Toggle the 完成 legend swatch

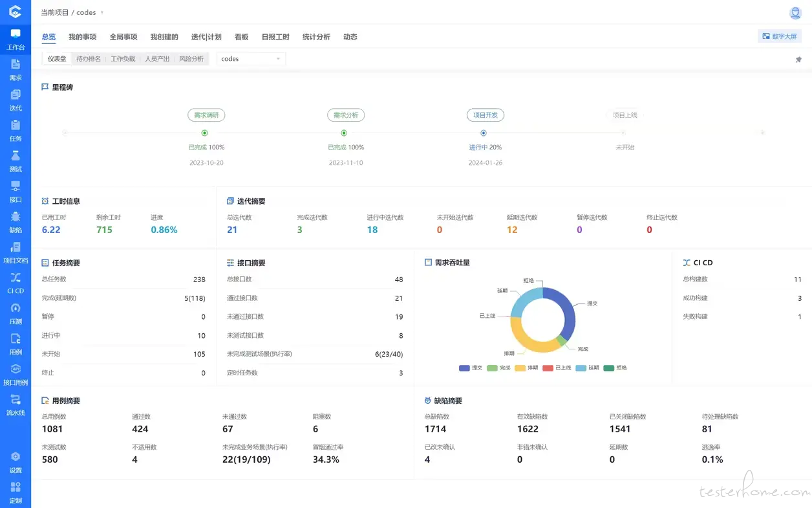tap(492, 368)
